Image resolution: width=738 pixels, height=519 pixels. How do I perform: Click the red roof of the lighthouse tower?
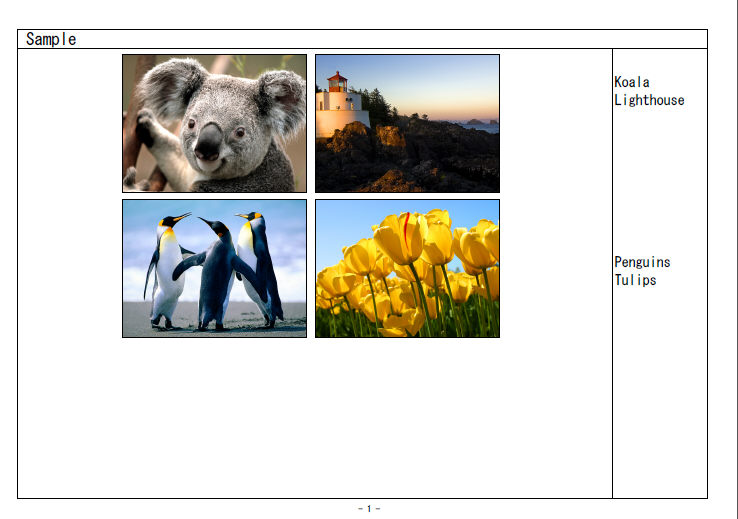point(337,76)
